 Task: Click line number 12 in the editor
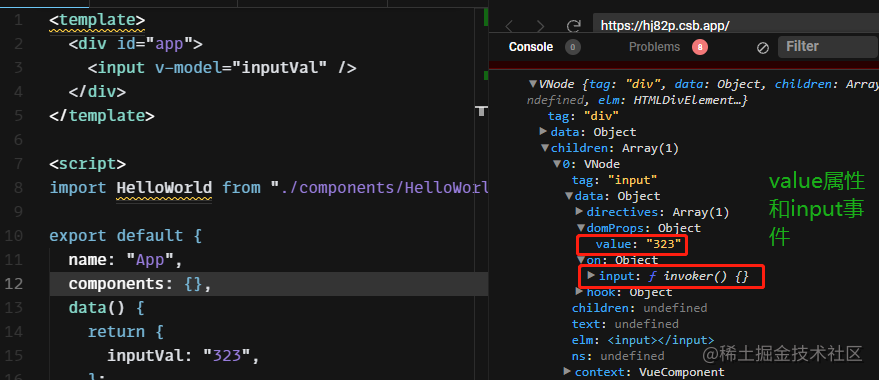click(15, 284)
